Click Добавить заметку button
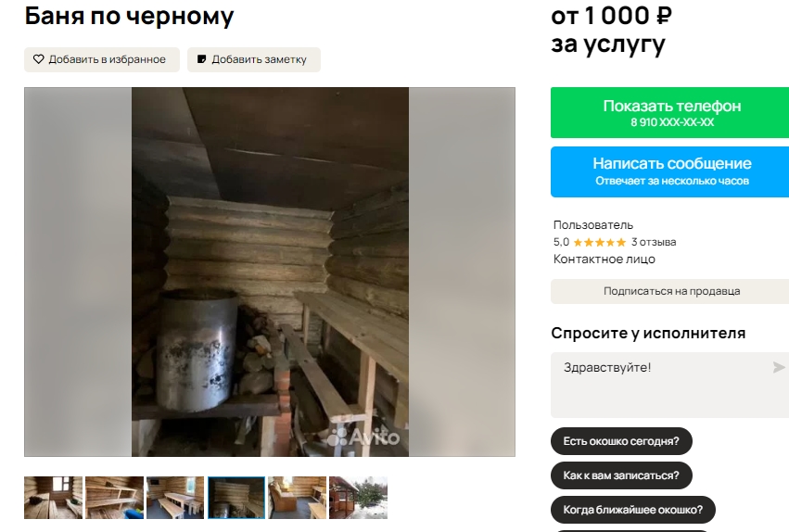 coord(254,60)
